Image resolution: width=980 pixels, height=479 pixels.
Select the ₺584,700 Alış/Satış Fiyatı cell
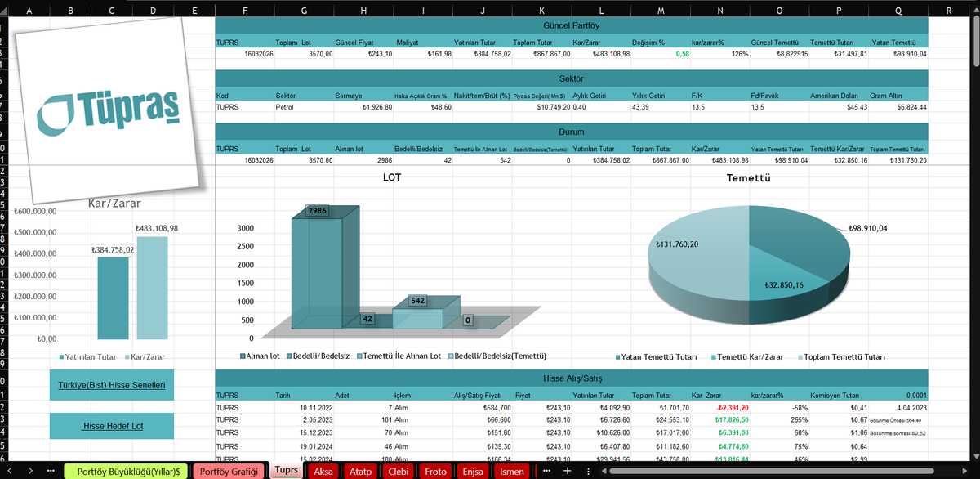[x=482, y=407]
